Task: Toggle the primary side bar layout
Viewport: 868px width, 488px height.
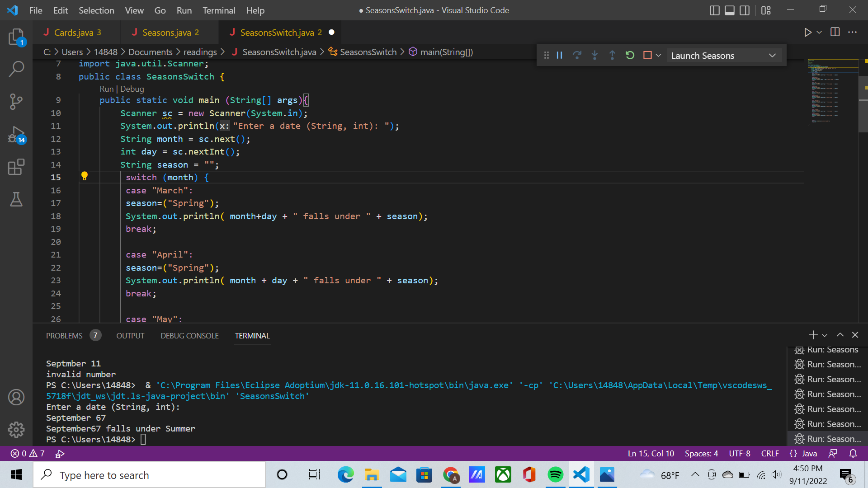Action: [714, 10]
